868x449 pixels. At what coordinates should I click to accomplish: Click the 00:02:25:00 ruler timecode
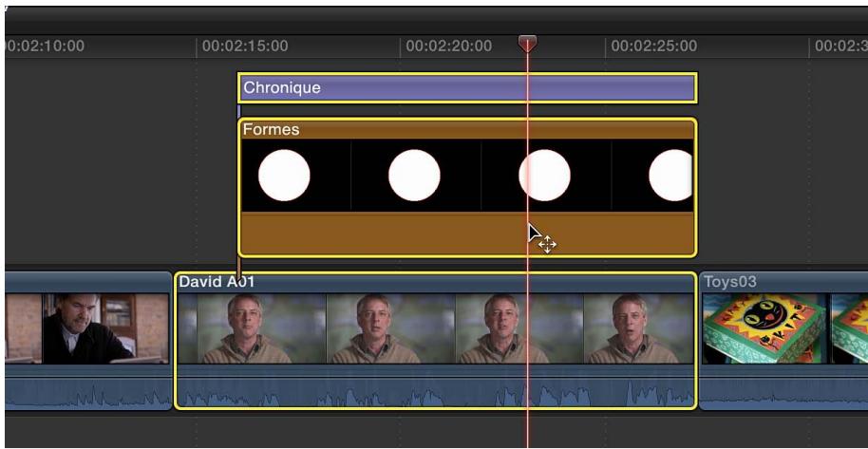coord(653,46)
